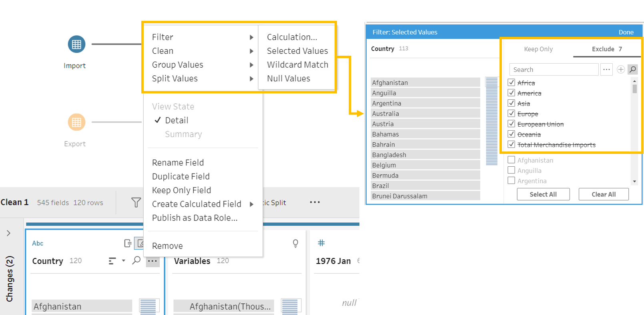
Task: Uncheck the Africa checkbox
Action: [x=511, y=83]
